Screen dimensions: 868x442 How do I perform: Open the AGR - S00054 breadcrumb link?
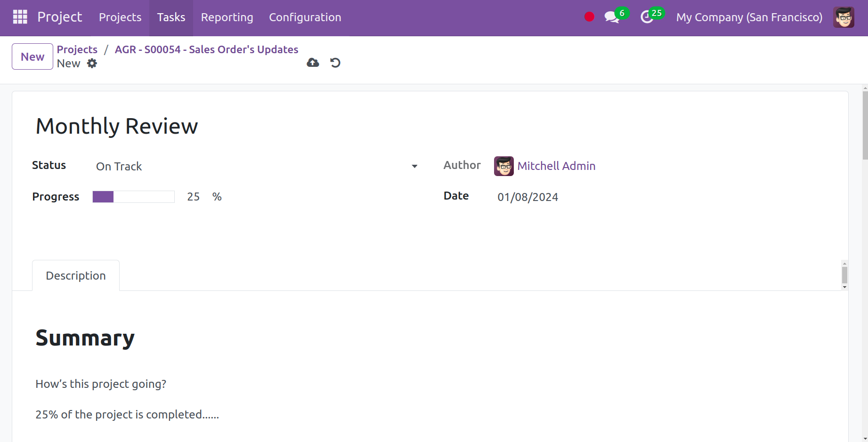206,49
